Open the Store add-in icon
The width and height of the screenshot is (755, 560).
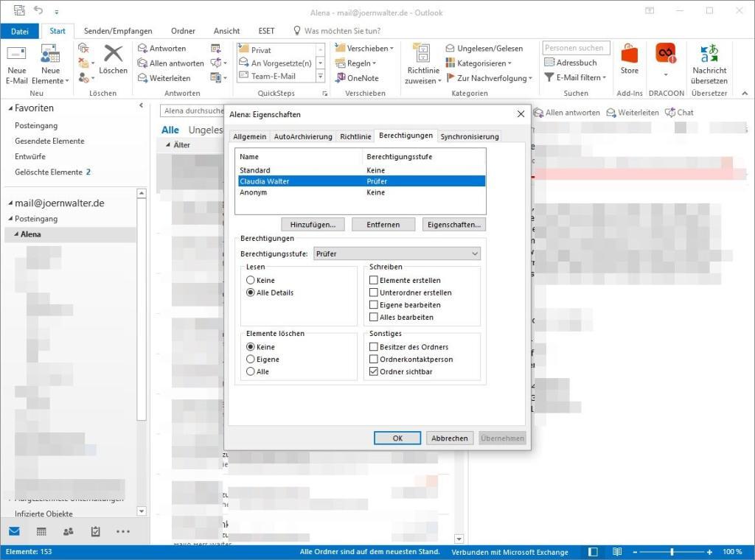tap(629, 54)
